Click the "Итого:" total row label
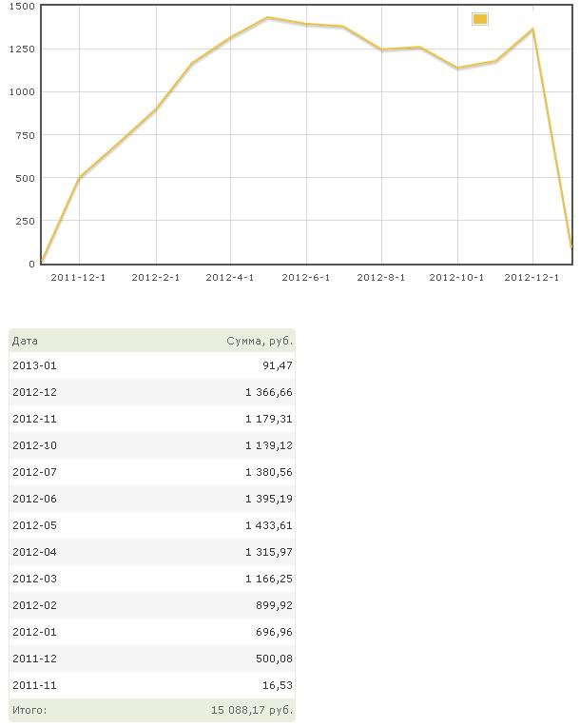 pos(29,710)
